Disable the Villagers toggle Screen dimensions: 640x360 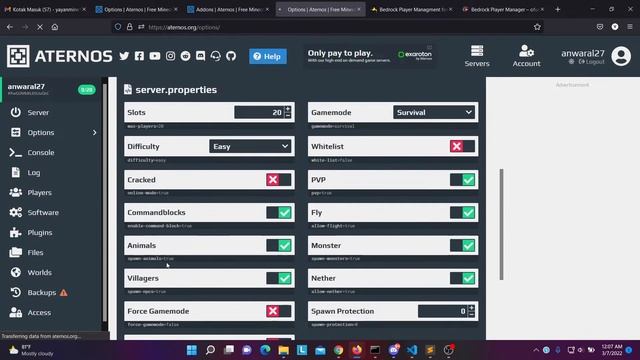coord(279,278)
